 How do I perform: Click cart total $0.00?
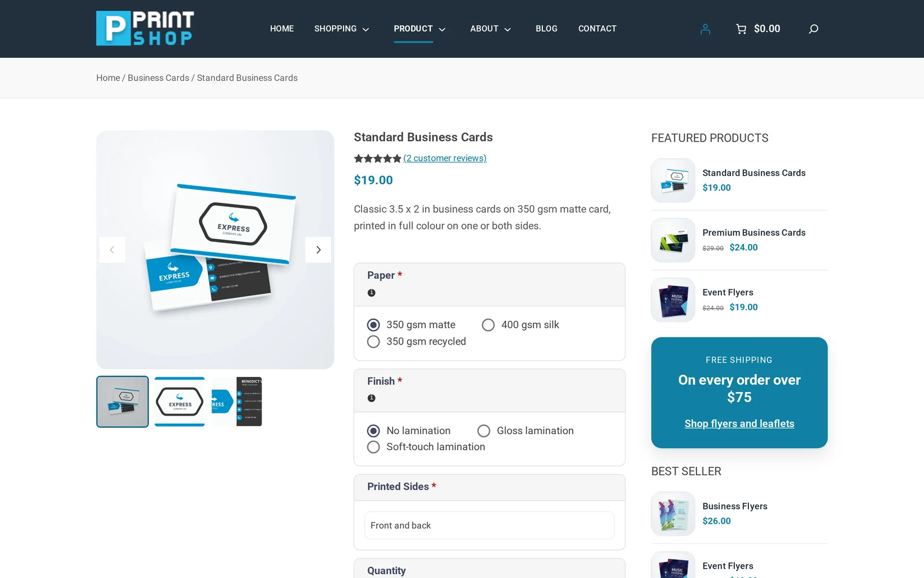click(x=767, y=29)
